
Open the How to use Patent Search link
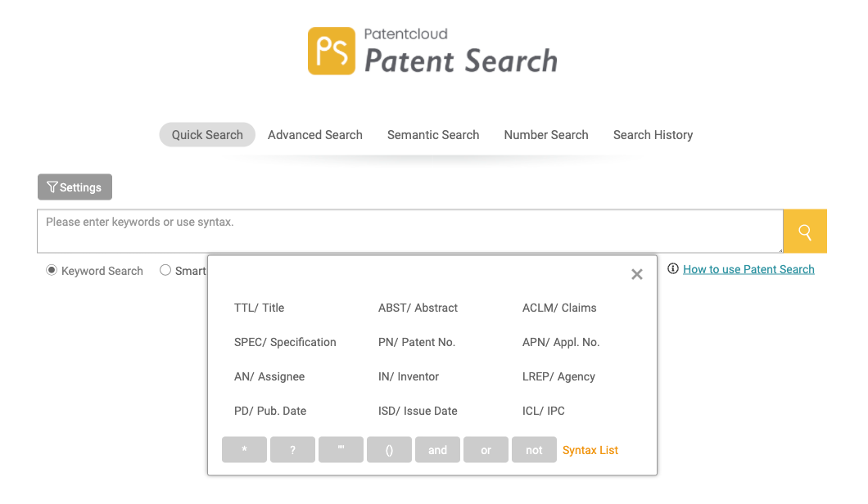(x=748, y=269)
